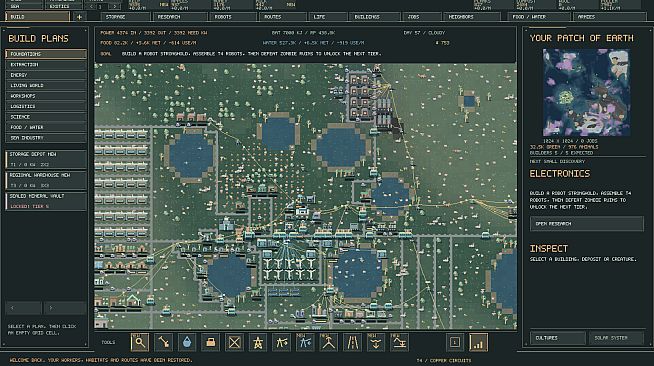This screenshot has width=654, height=366.
Task: Open the Buildings tab
Action: pyautogui.click(x=375, y=17)
